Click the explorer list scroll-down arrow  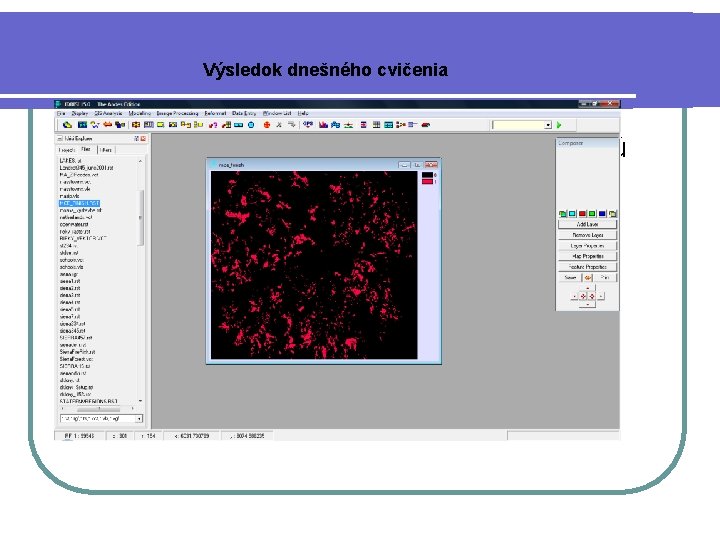[141, 401]
